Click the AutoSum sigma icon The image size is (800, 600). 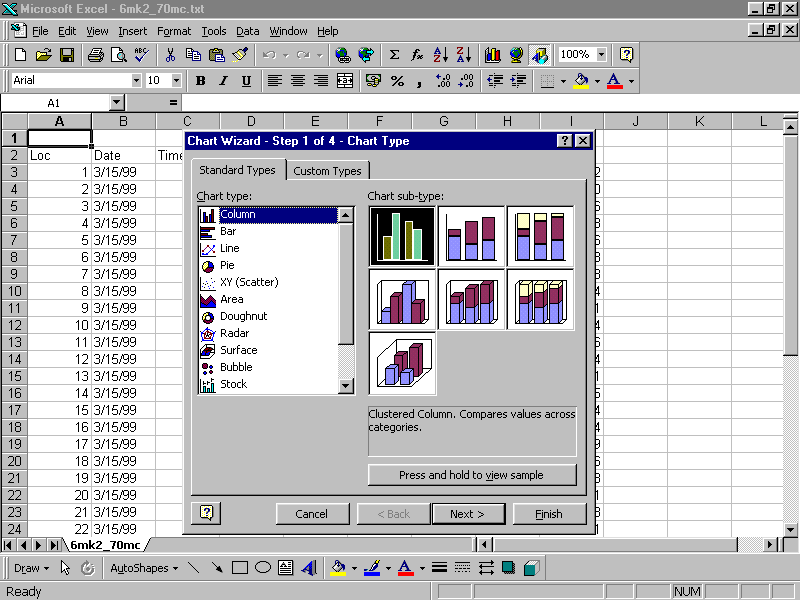pos(394,55)
